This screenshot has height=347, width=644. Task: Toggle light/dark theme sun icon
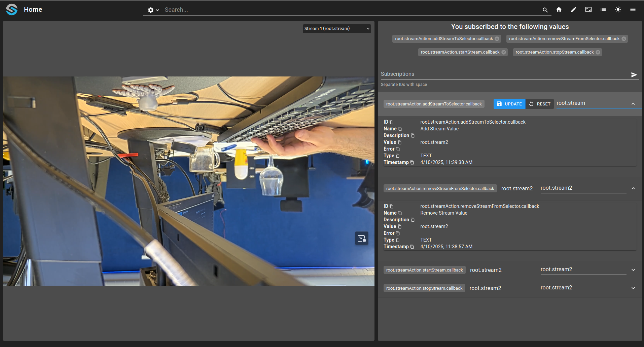click(x=618, y=9)
